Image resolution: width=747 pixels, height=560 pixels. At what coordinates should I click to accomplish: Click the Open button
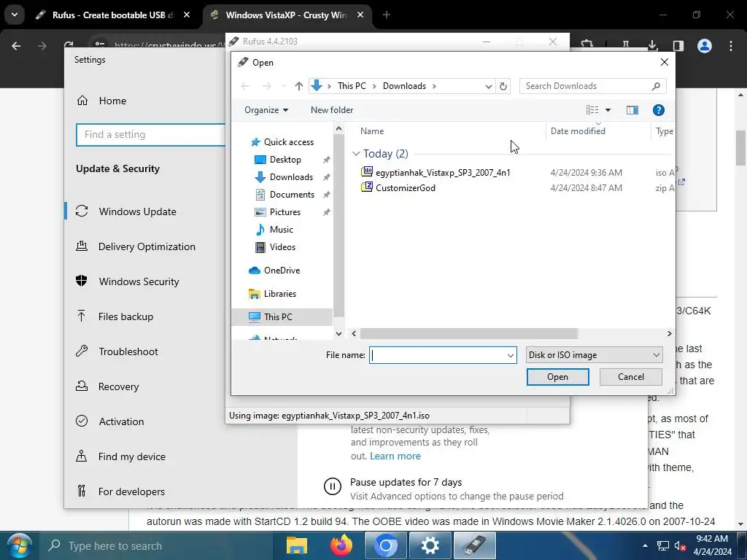557,377
